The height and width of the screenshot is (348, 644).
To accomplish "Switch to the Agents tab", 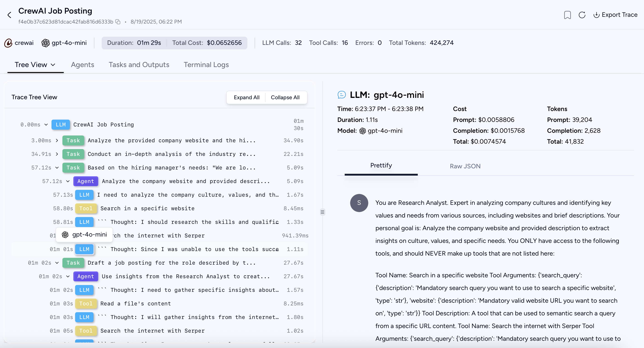I will coord(83,65).
